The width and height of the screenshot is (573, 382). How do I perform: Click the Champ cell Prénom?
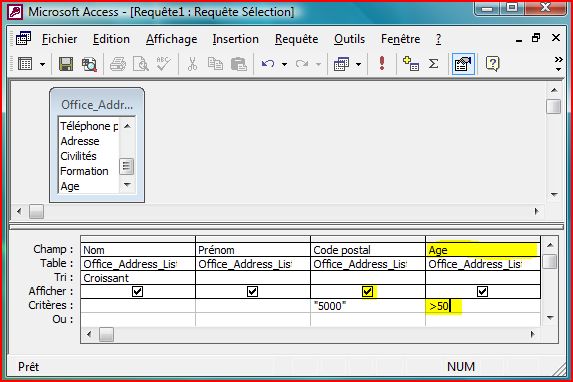pyautogui.click(x=253, y=250)
